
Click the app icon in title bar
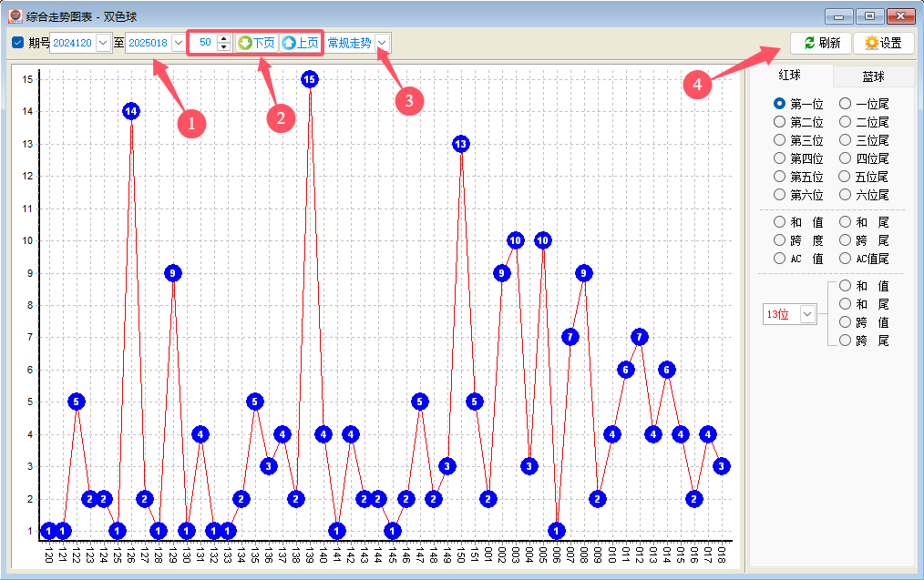15,15
